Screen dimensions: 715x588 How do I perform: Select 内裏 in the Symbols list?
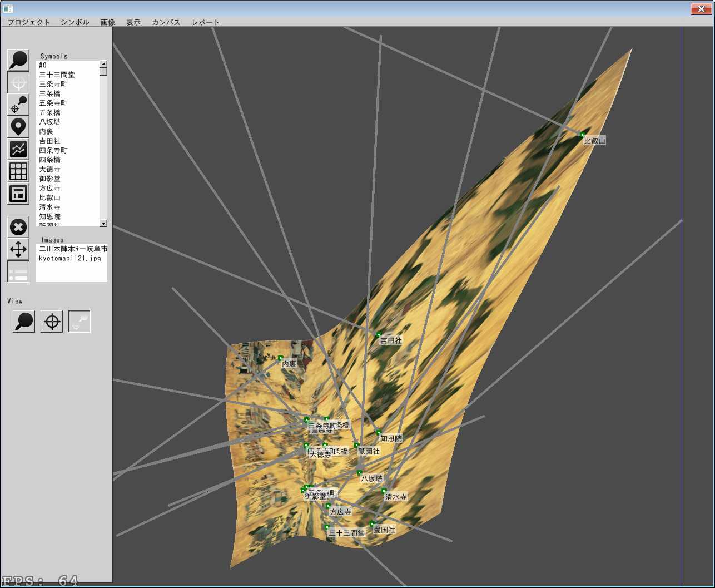pos(68,131)
